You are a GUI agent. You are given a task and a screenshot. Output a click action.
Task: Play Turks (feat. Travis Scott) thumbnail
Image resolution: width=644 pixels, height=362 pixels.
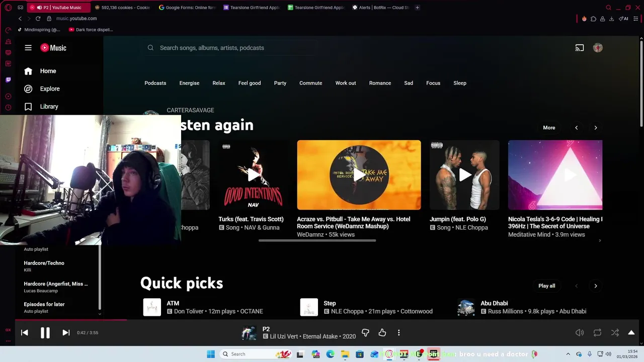click(253, 175)
